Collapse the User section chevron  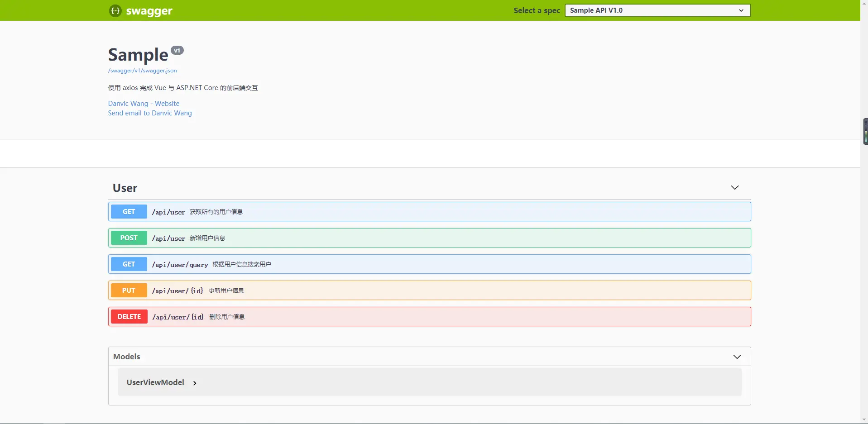coord(734,187)
